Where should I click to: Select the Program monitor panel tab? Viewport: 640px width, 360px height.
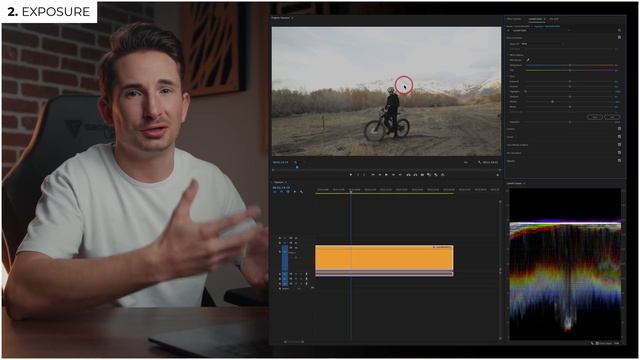[281, 18]
